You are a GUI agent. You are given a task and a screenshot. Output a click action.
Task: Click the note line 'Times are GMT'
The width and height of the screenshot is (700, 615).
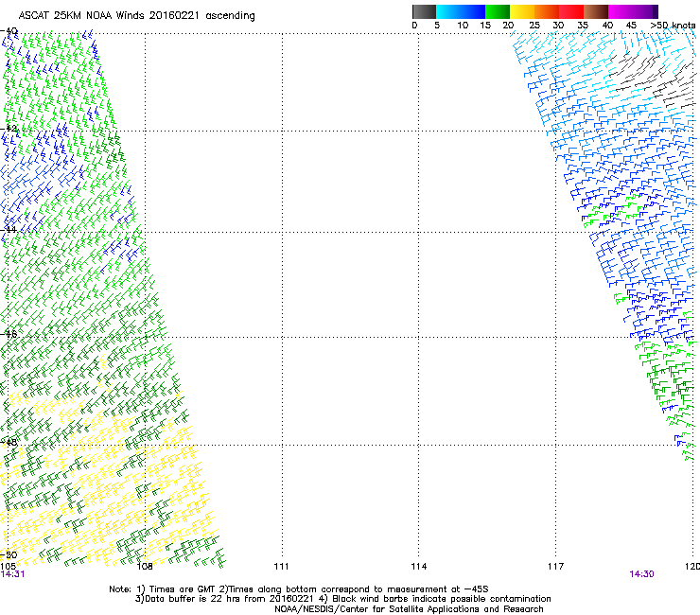coord(184,589)
